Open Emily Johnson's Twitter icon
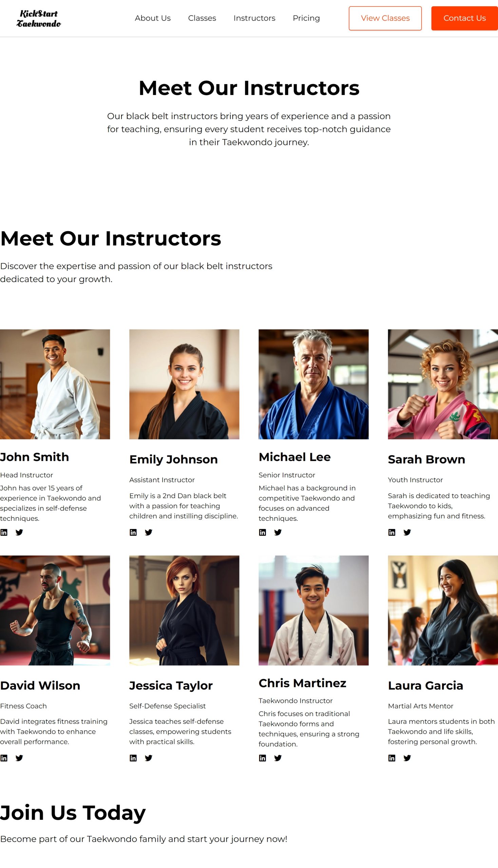This screenshot has width=498, height=868. [x=149, y=532]
